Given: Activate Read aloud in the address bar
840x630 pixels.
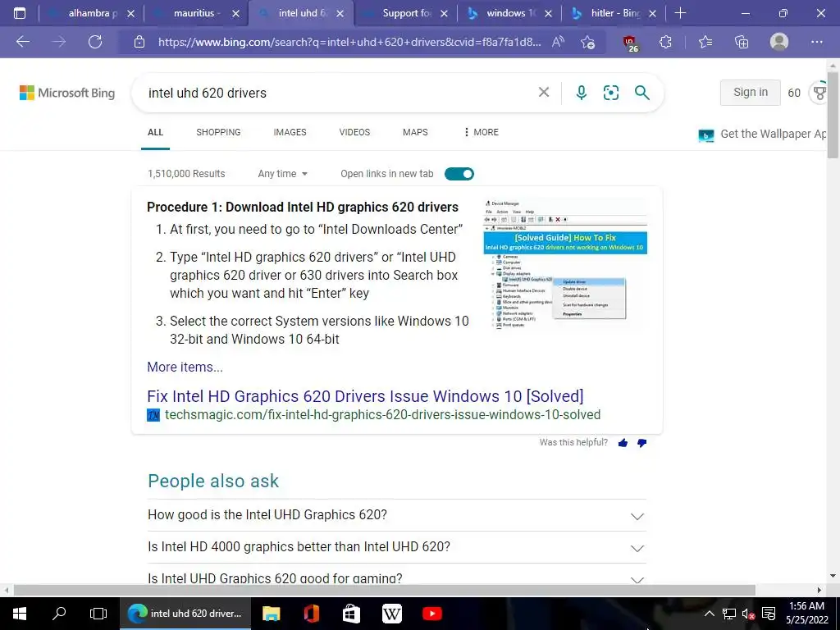Looking at the screenshot, I should coord(558,42).
